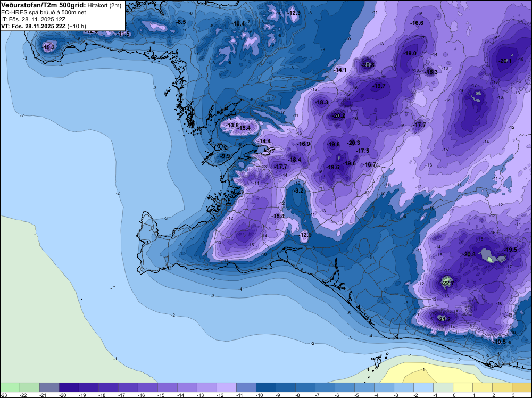Image resolution: width=532 pixels, height=398 pixels.
Task: Click the -16.9 temperature label
Action: click(x=304, y=144)
